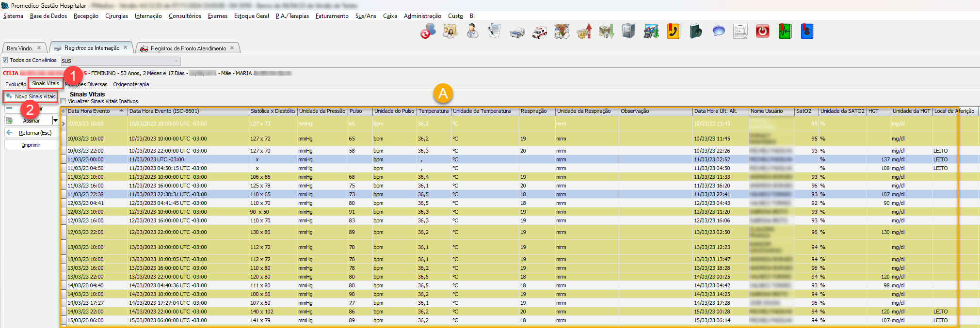
Task: Open the Assinar button dropdown arrow
Action: coord(55,121)
